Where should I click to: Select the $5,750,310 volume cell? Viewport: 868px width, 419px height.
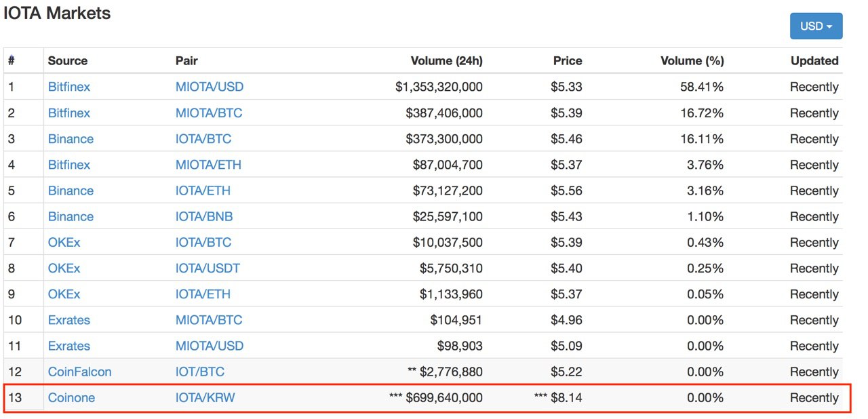tap(451, 268)
